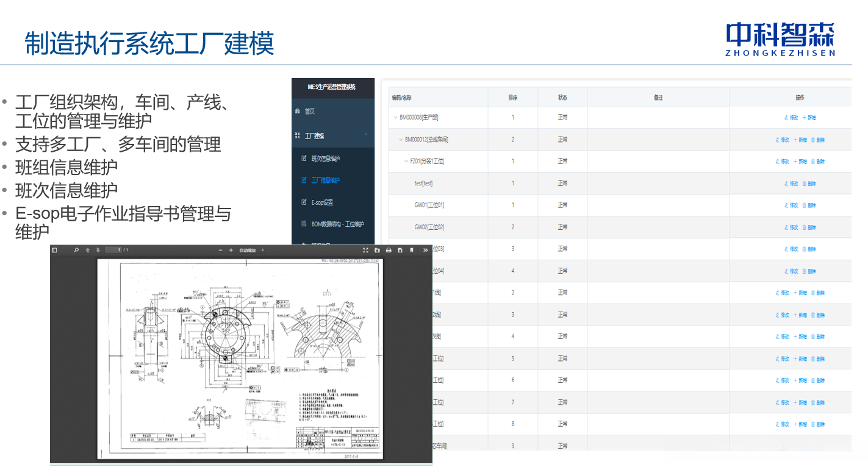Go to previous page in PDF viewer
The height and width of the screenshot is (467, 868).
(87, 250)
